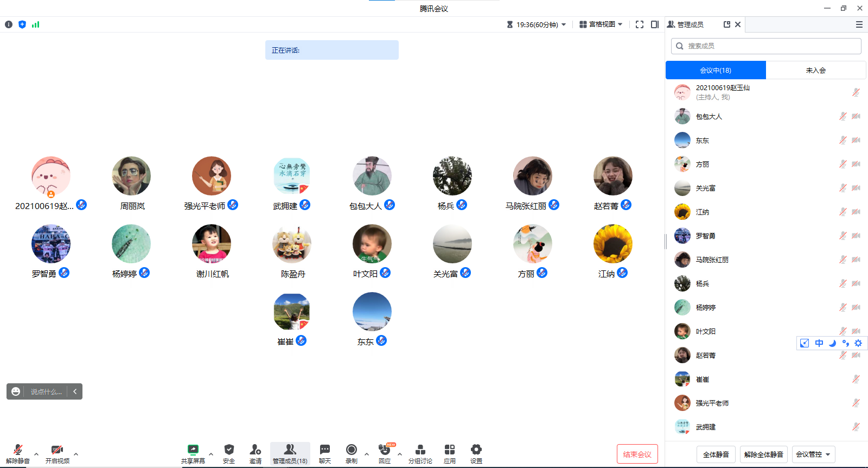
Task: Enter fullscreen mode icon
Action: [640, 24]
